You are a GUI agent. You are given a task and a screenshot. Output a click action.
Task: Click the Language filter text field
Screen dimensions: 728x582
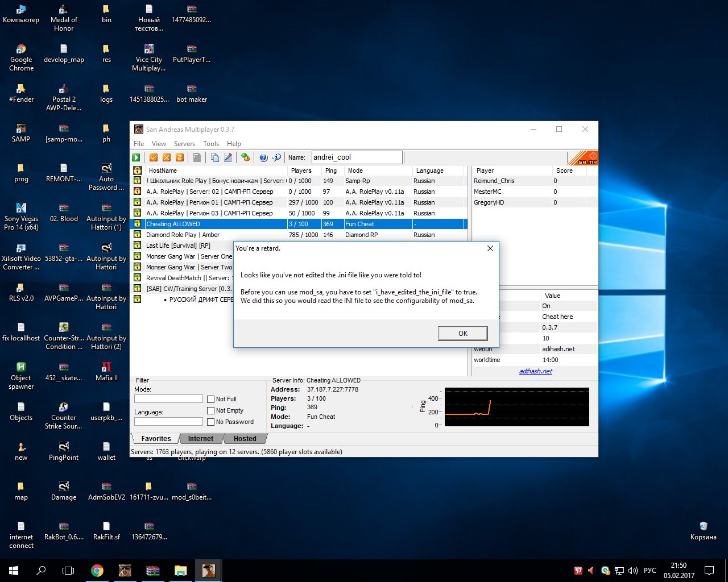(x=168, y=422)
